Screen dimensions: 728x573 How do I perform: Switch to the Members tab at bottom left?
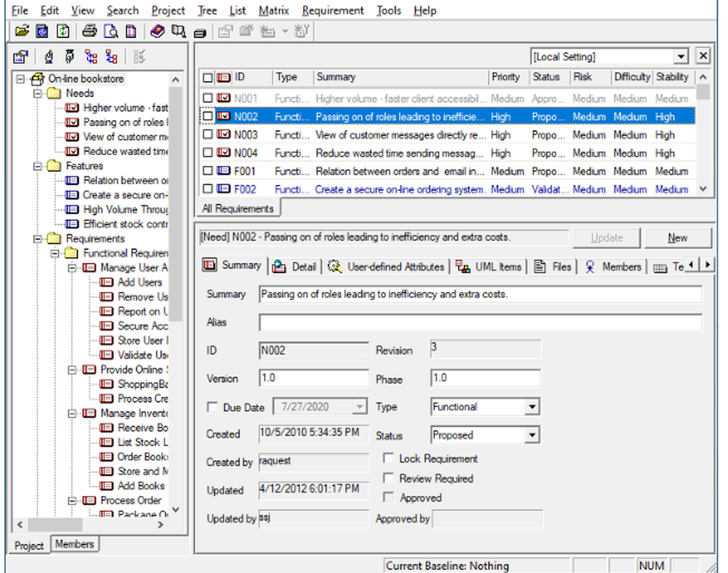coord(74,544)
